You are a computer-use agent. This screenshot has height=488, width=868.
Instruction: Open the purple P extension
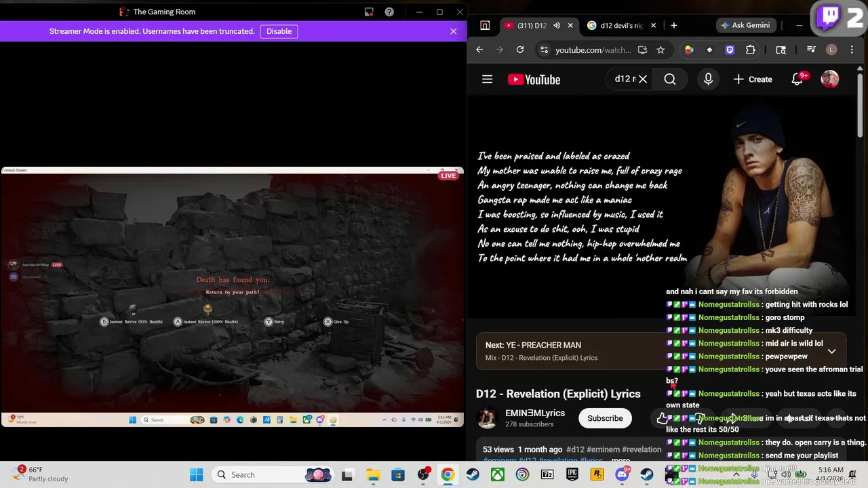point(730,49)
